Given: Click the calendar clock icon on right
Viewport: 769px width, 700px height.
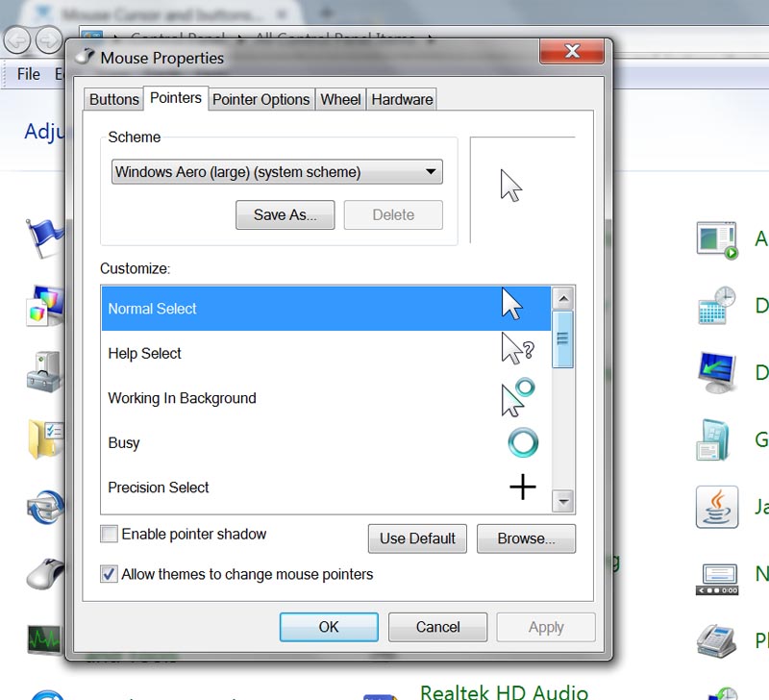Looking at the screenshot, I should [716, 306].
